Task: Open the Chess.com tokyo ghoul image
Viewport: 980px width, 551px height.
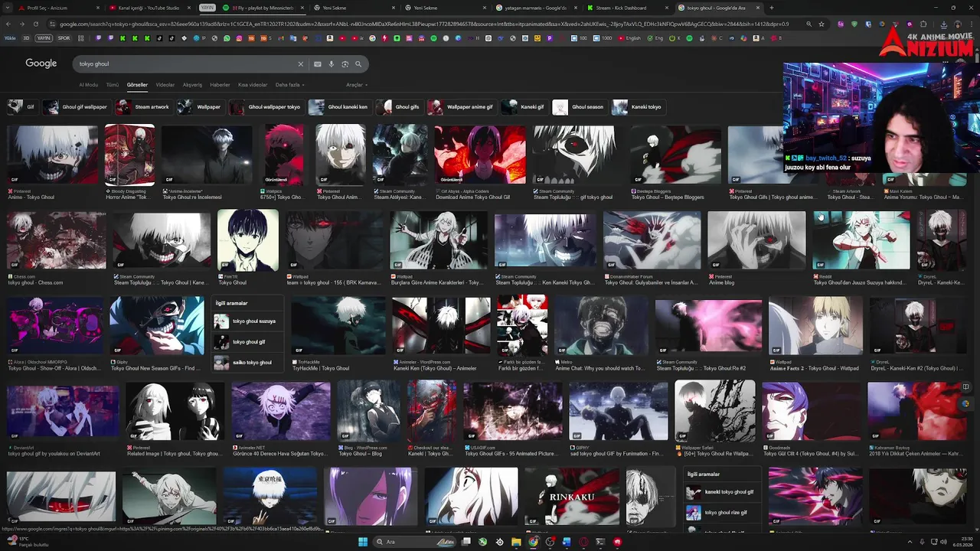Action: click(57, 240)
